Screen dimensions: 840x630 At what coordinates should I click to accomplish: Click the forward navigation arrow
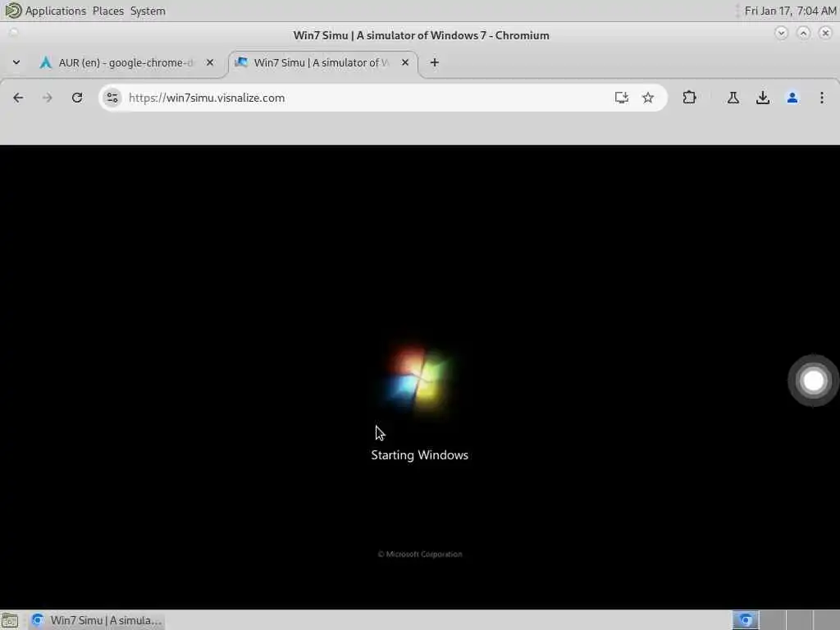click(x=47, y=98)
